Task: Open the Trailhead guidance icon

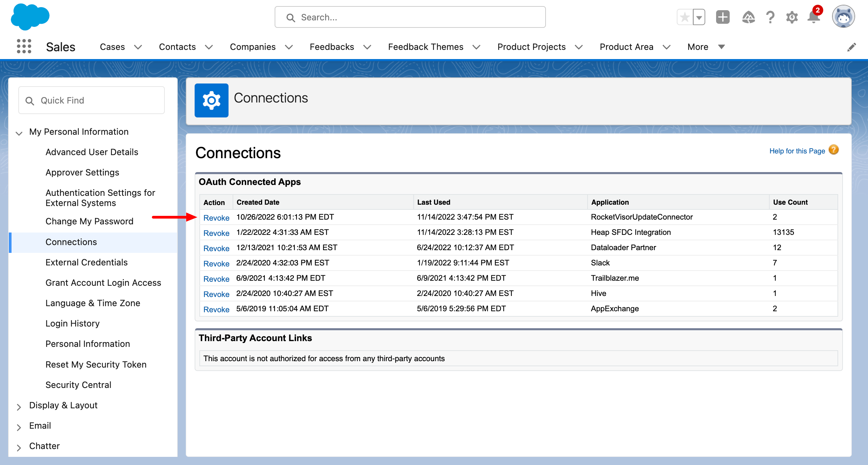Action: tap(748, 17)
